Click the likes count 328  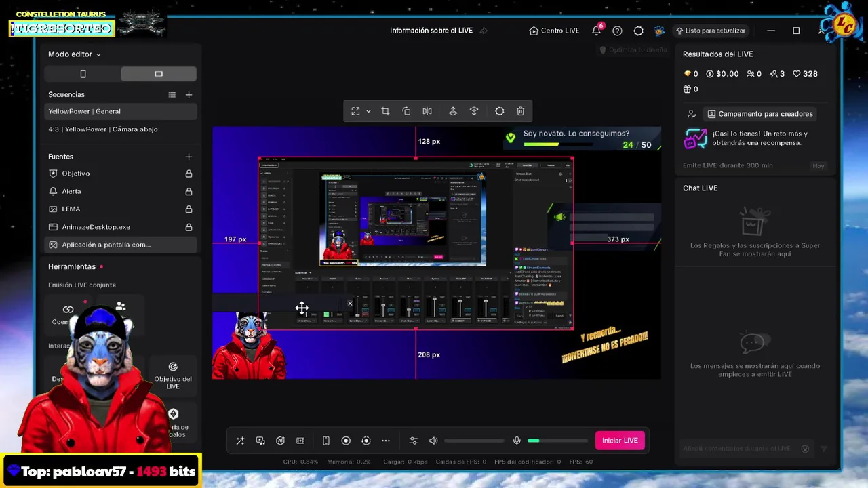tap(805, 74)
